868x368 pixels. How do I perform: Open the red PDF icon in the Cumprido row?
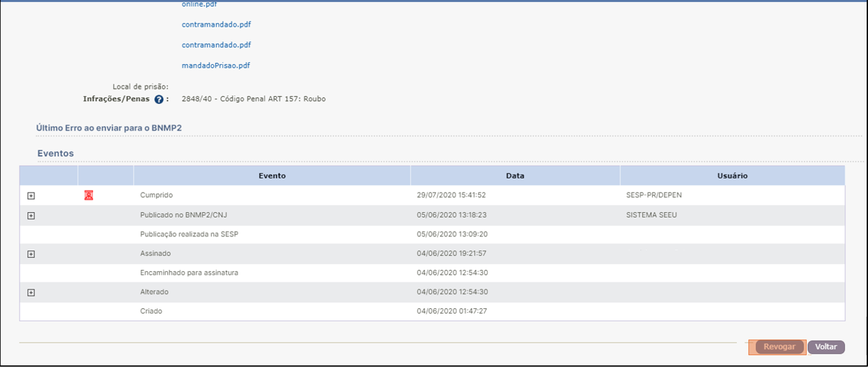tap(89, 195)
